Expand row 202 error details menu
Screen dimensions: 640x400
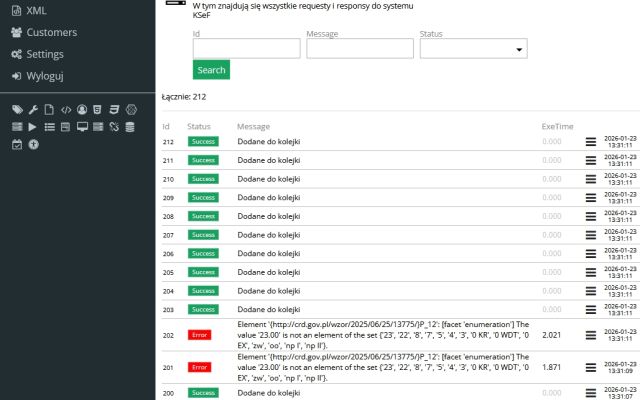pyautogui.click(x=591, y=334)
